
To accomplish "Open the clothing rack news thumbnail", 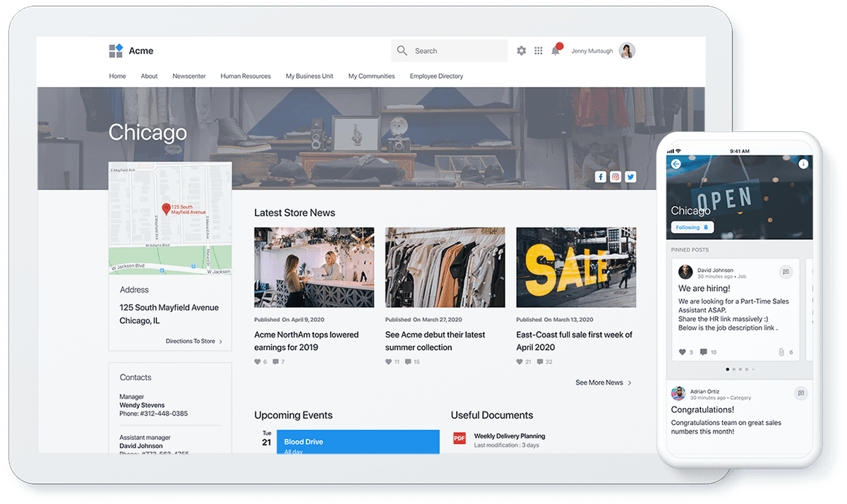I will (x=445, y=267).
